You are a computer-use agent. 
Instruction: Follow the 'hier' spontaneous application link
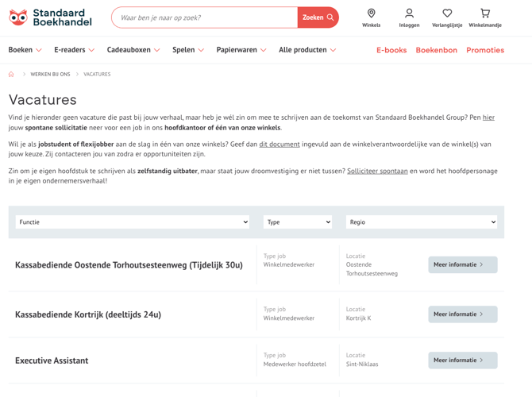[488, 118]
